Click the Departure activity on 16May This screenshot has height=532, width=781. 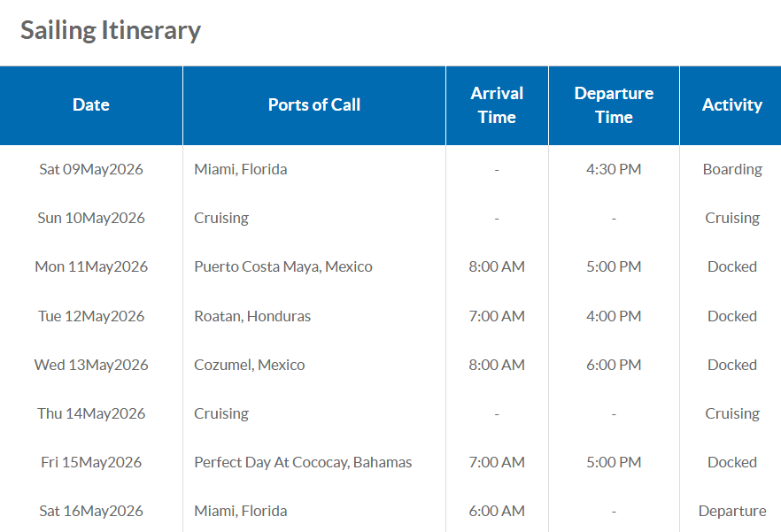point(732,511)
